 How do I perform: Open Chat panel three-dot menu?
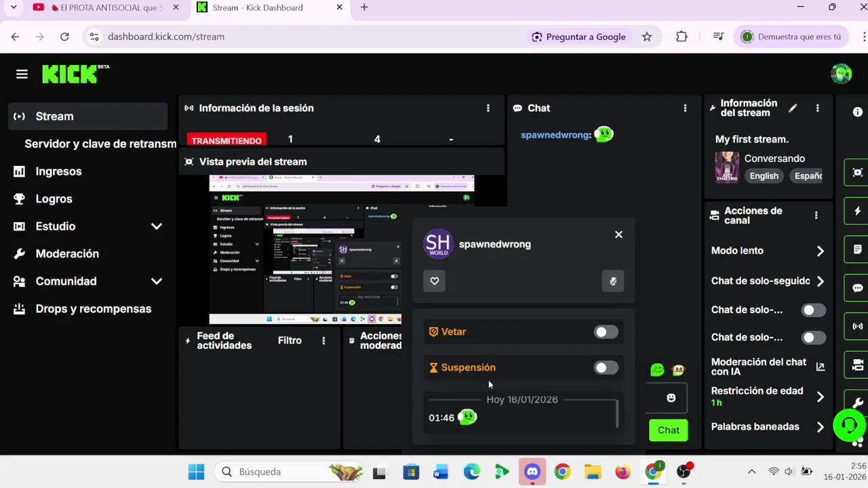pyautogui.click(x=685, y=108)
